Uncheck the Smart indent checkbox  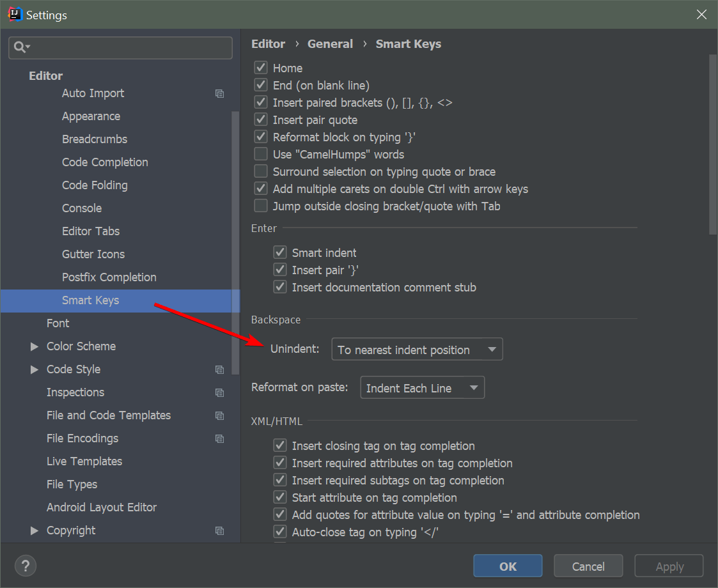(280, 252)
